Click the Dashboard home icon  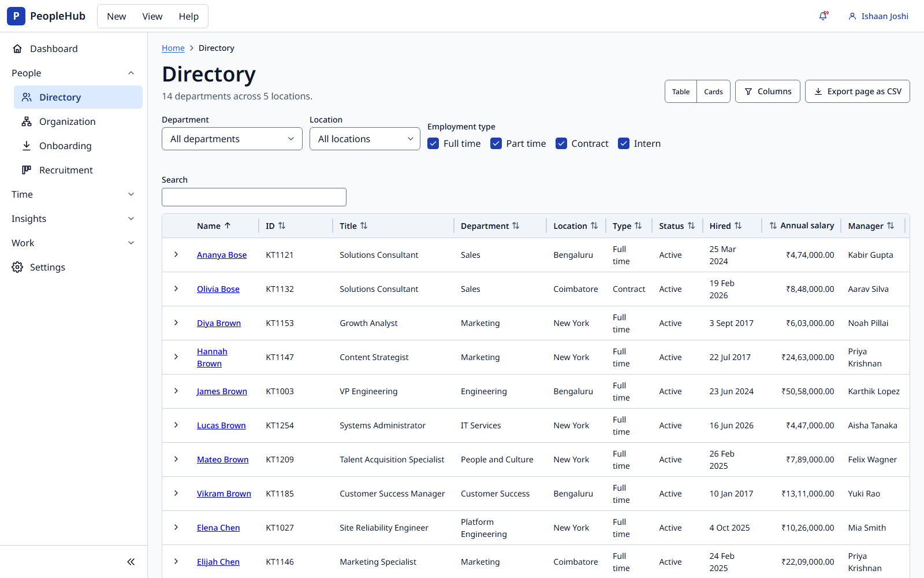coord(18,49)
